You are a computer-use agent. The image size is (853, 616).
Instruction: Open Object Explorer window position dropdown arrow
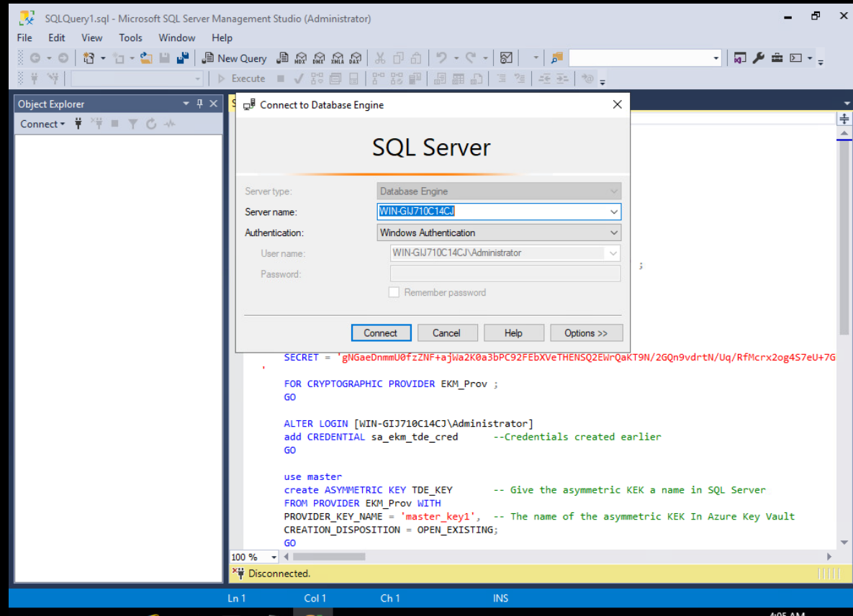(x=186, y=104)
